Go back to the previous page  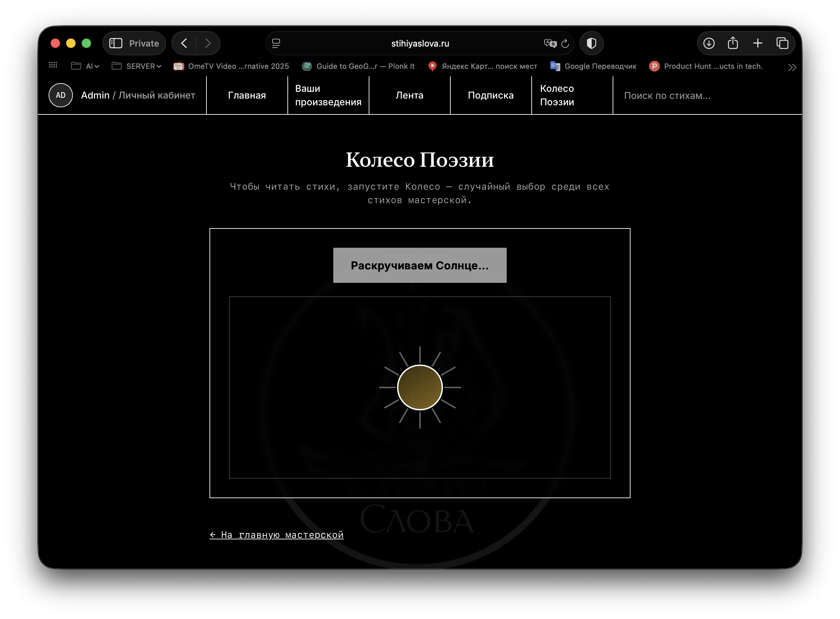click(184, 44)
